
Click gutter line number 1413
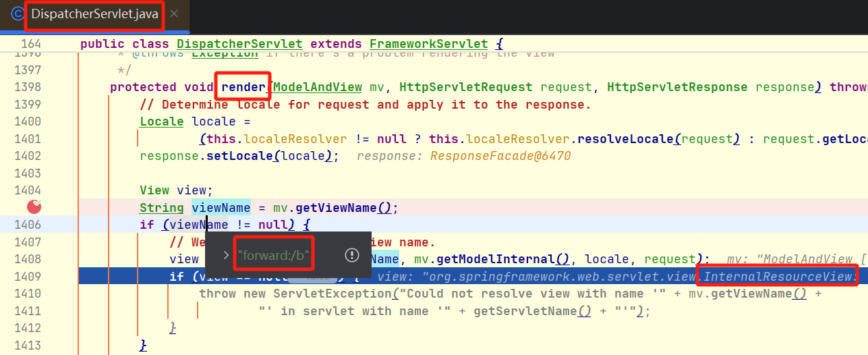pyautogui.click(x=27, y=346)
